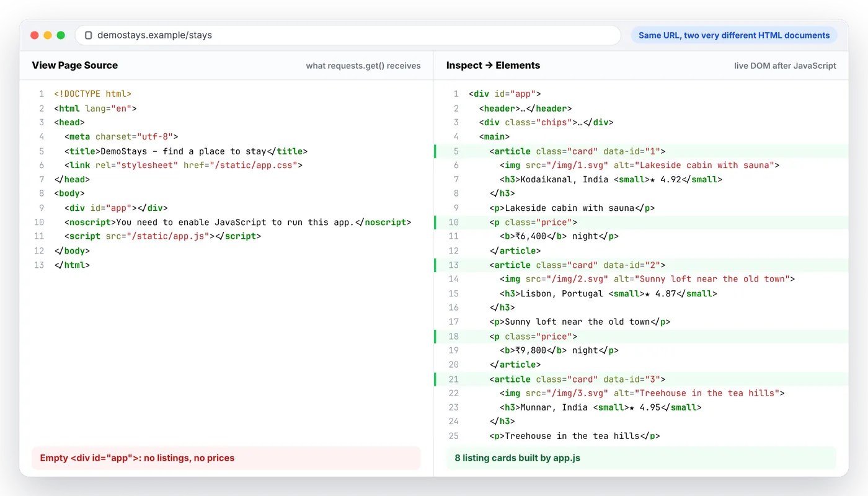Click the <main> element line
The height and width of the screenshot is (496, 868).
(x=495, y=136)
